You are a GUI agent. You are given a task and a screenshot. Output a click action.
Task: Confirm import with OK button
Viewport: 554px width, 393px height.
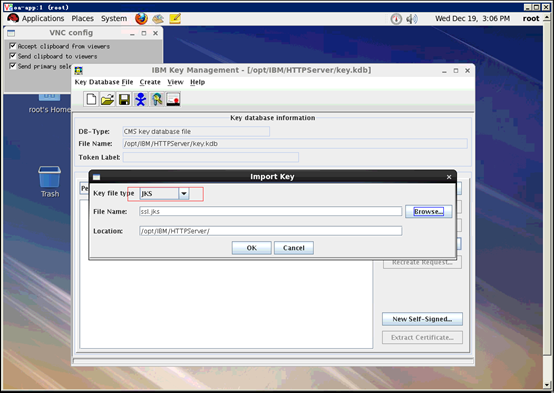click(x=252, y=248)
